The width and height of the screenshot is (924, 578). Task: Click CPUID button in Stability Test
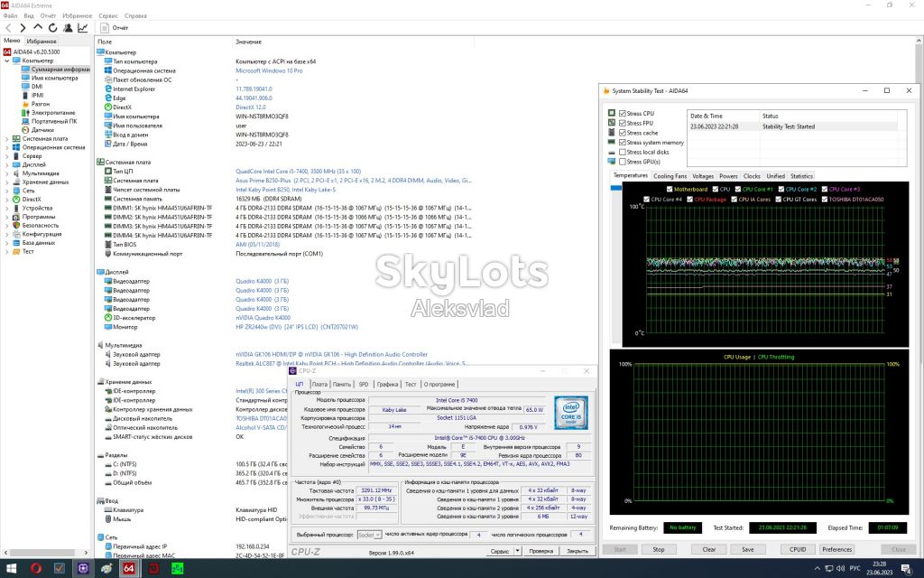[798, 549]
